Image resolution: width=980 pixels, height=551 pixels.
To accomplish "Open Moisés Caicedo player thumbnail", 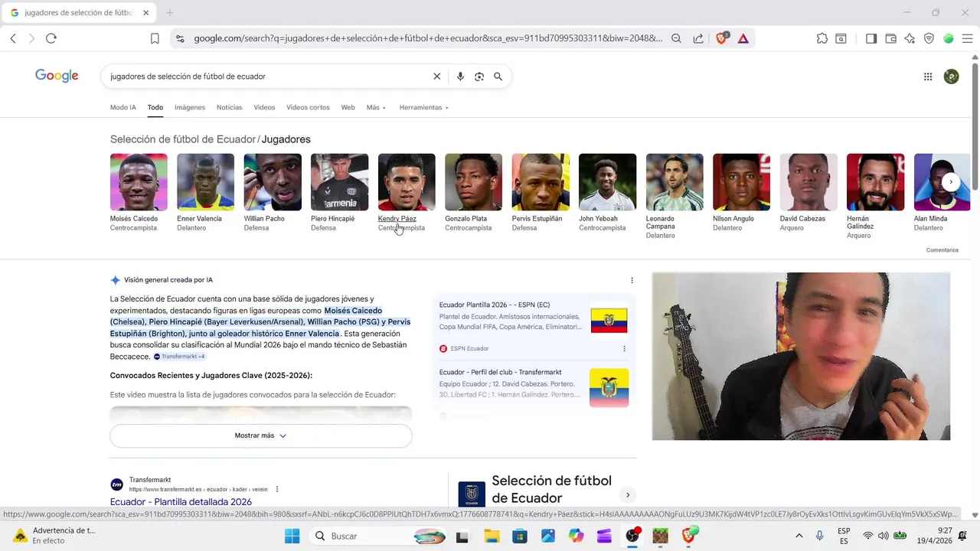I will point(139,182).
